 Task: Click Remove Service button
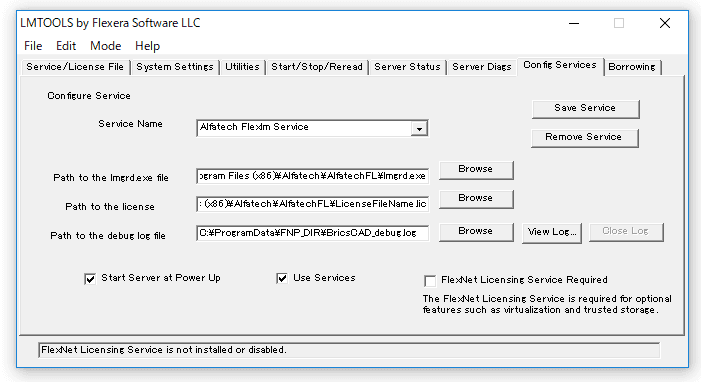coord(584,137)
